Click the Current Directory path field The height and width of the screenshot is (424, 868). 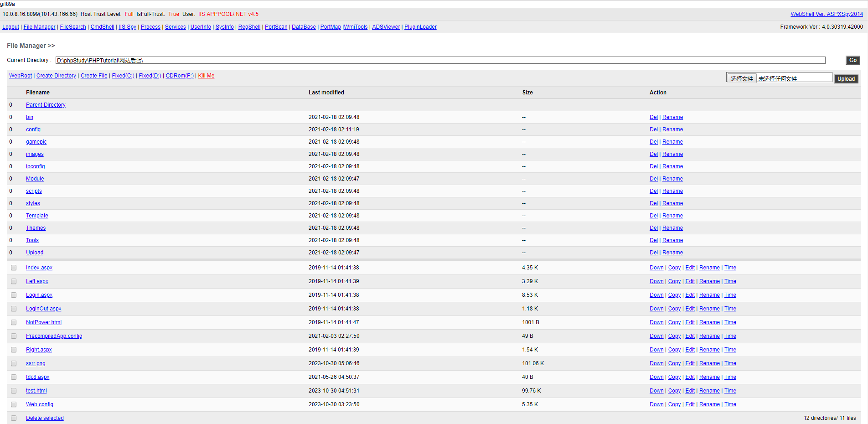[x=440, y=60]
